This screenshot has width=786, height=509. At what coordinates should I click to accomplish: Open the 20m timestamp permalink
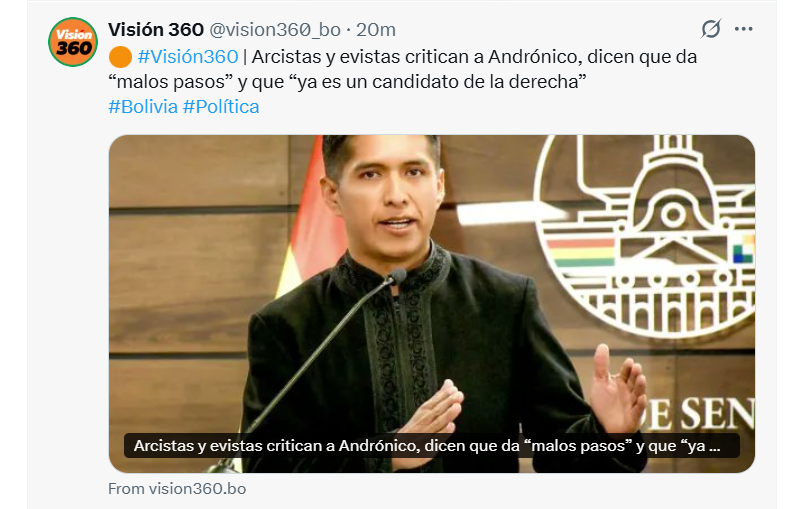[376, 30]
